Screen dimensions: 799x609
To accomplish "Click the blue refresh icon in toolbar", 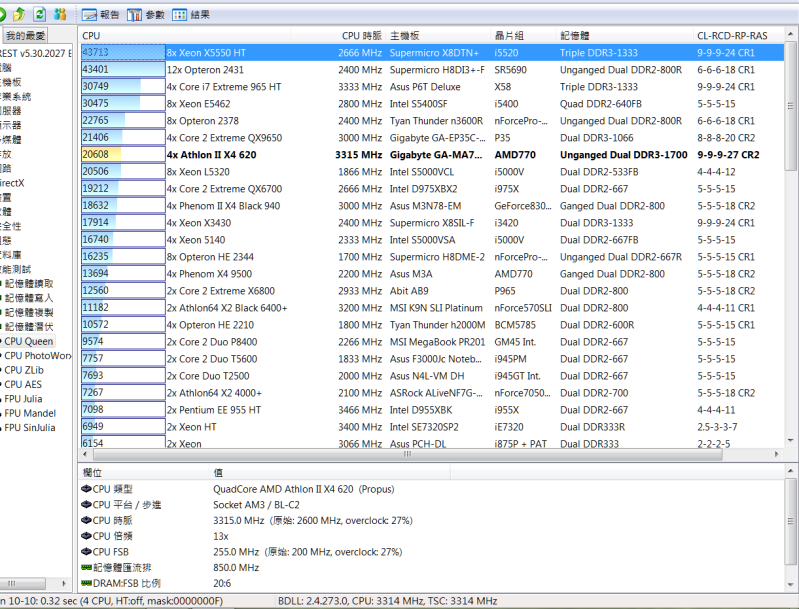I will [39, 15].
